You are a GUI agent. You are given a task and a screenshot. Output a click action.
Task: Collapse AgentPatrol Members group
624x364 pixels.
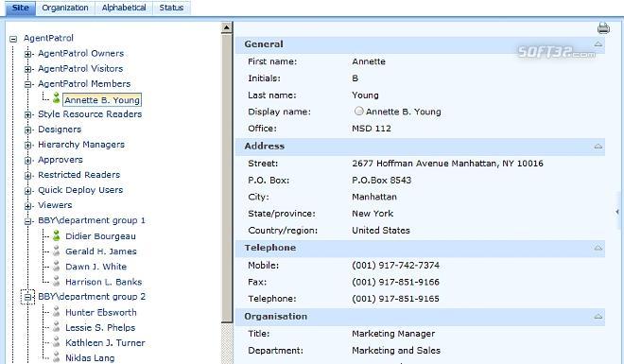coord(27,84)
